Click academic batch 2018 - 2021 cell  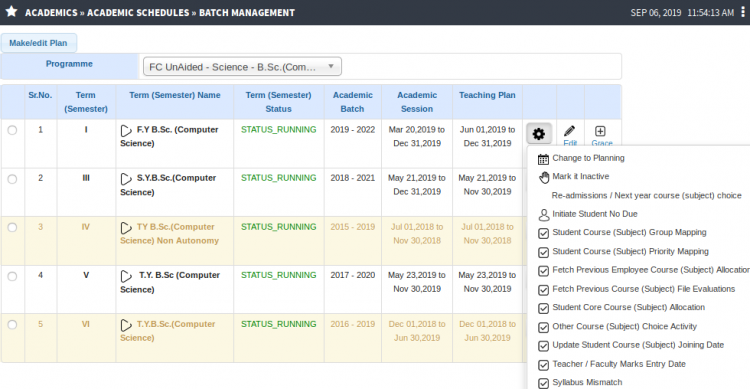point(353,178)
